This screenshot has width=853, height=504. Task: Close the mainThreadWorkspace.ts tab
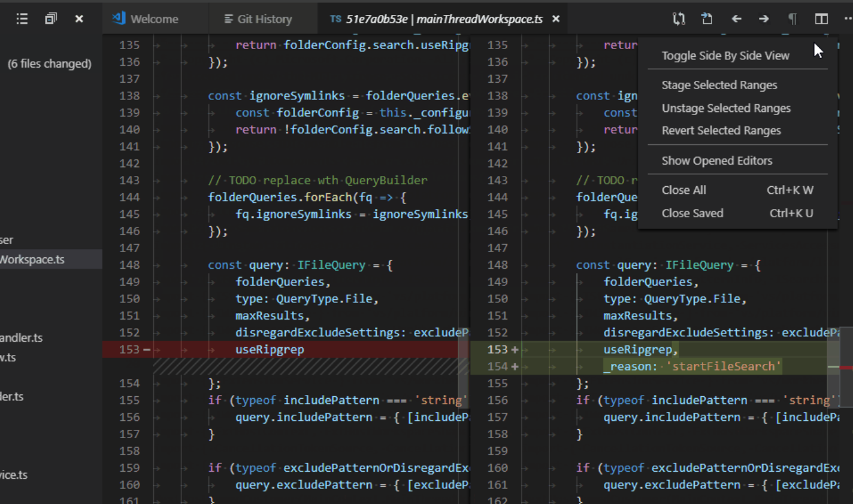point(556,19)
